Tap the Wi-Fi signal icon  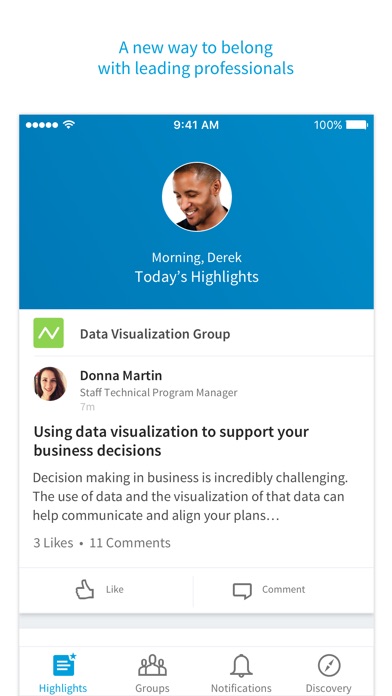pyautogui.click(x=68, y=125)
